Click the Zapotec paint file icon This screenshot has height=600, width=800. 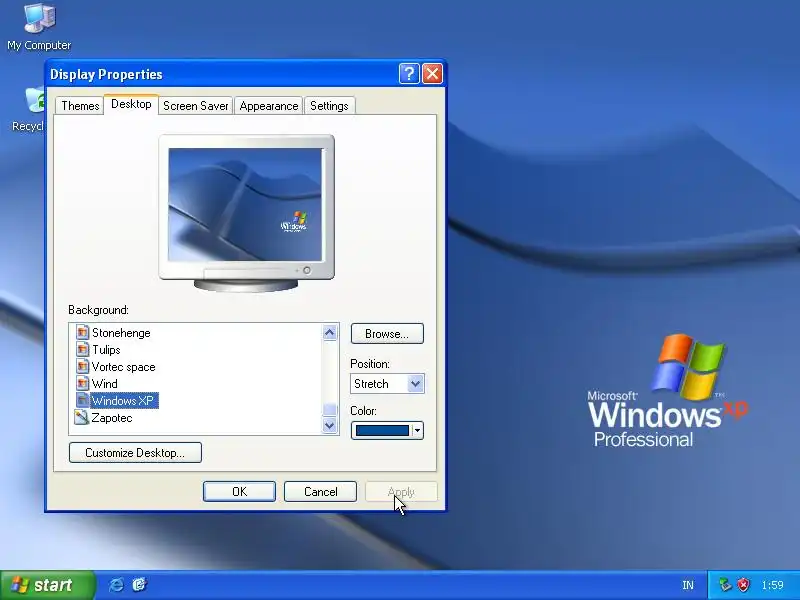[82, 417]
